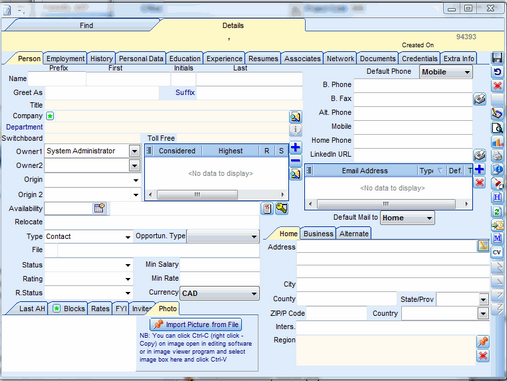Add email address with blue plus icon
507x381 pixels.
(479, 169)
